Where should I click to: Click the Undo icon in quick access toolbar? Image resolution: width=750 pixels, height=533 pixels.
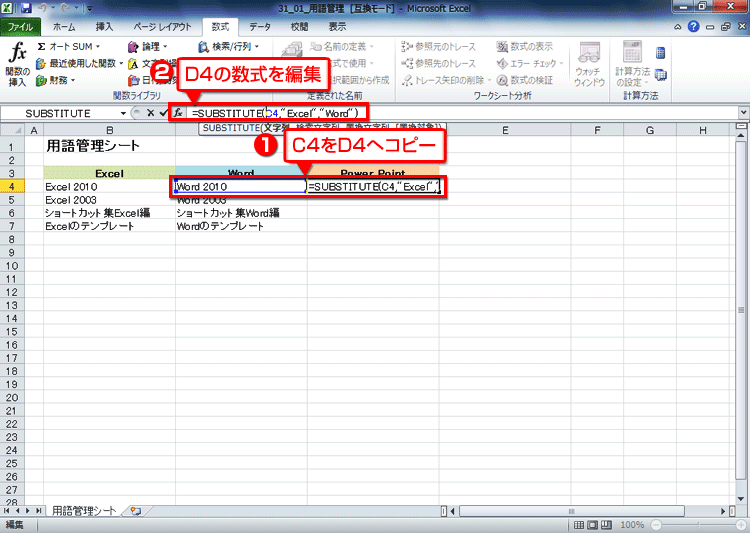click(42, 8)
